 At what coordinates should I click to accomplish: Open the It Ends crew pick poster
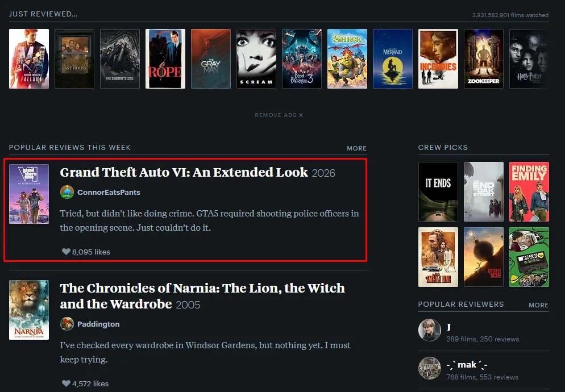[x=438, y=191]
